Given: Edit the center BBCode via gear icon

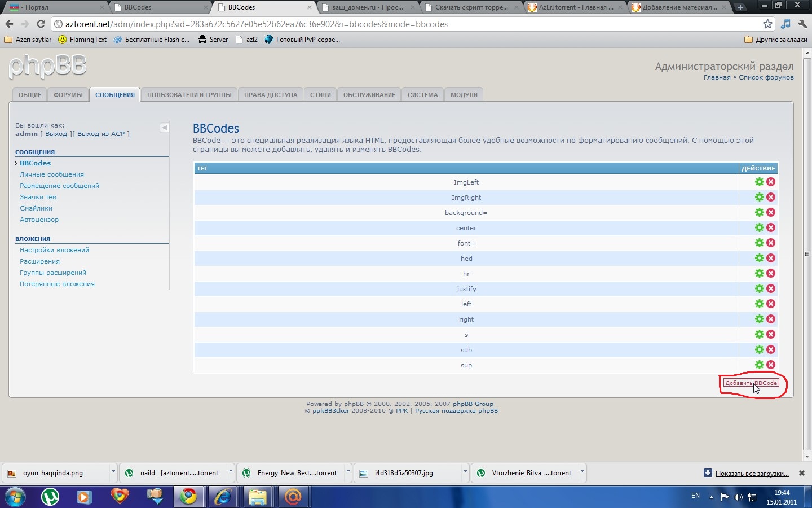Looking at the screenshot, I should (x=760, y=227).
